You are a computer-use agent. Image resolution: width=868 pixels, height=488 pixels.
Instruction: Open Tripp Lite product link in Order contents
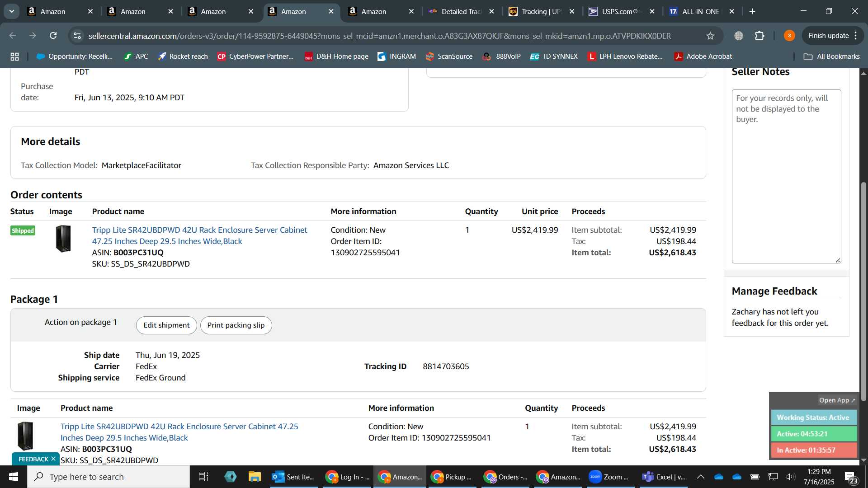pyautogui.click(x=199, y=235)
